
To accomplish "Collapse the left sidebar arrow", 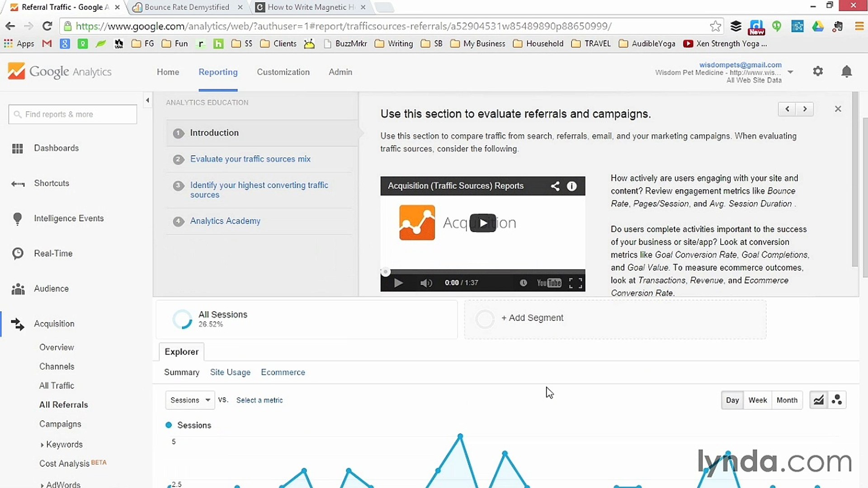I will (x=147, y=100).
